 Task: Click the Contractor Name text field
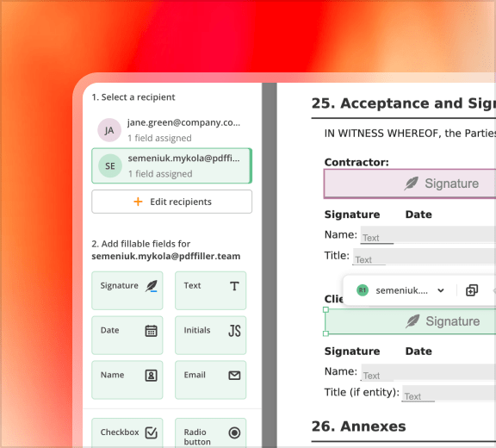428,234
